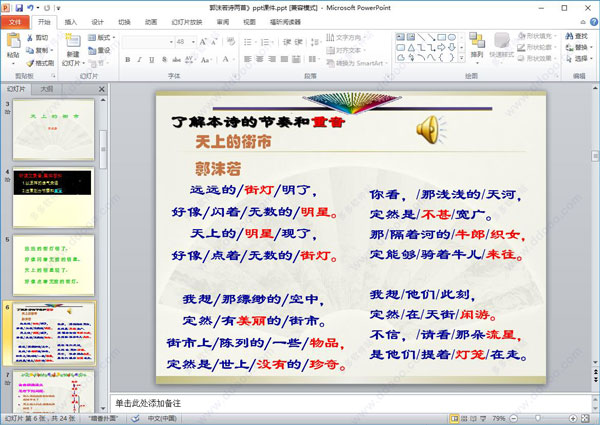The image size is (600, 425).
Task: Click the Paste (粘贴) icon
Action: coord(13,41)
